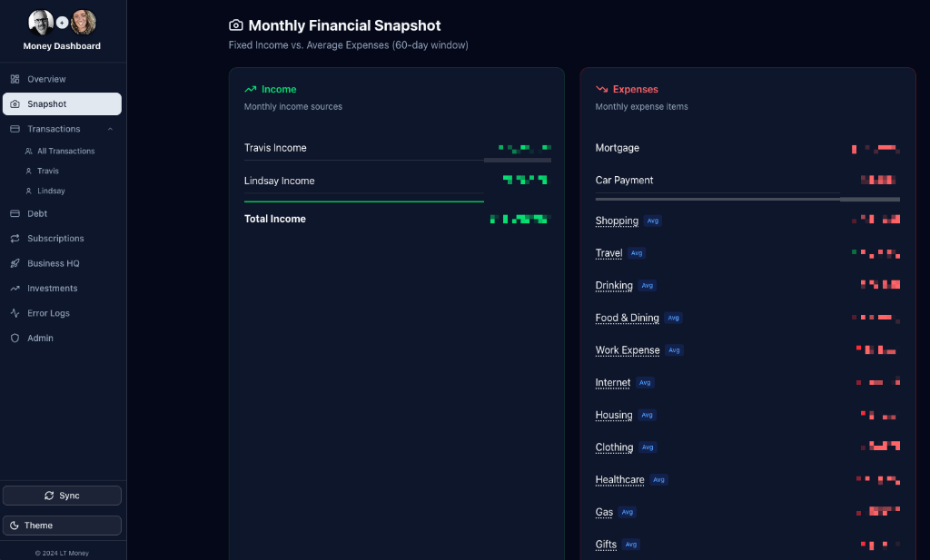Enable Avg on the Drinking expense row
This screenshot has width=930, height=560.
(x=647, y=285)
